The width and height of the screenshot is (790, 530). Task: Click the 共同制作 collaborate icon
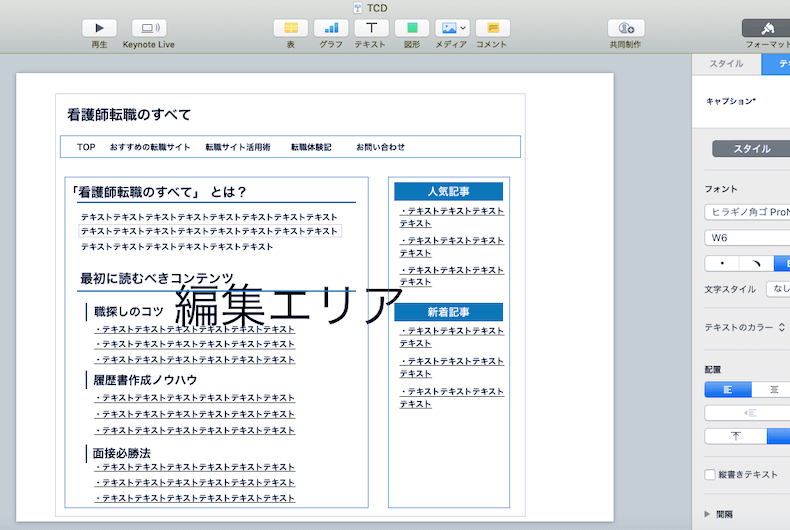coord(626,28)
